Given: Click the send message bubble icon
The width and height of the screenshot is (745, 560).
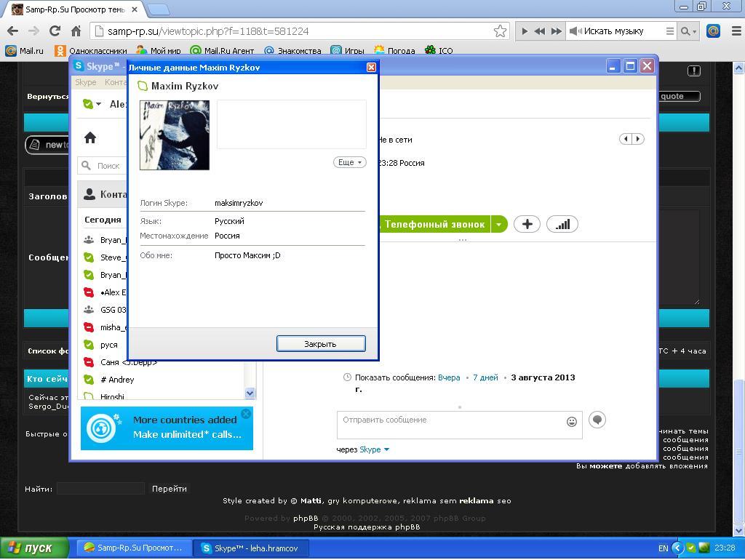Looking at the screenshot, I should pos(597,420).
